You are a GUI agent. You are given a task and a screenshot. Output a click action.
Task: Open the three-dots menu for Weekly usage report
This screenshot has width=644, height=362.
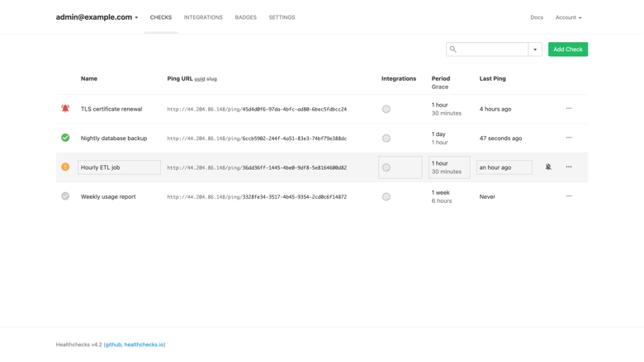point(569,196)
